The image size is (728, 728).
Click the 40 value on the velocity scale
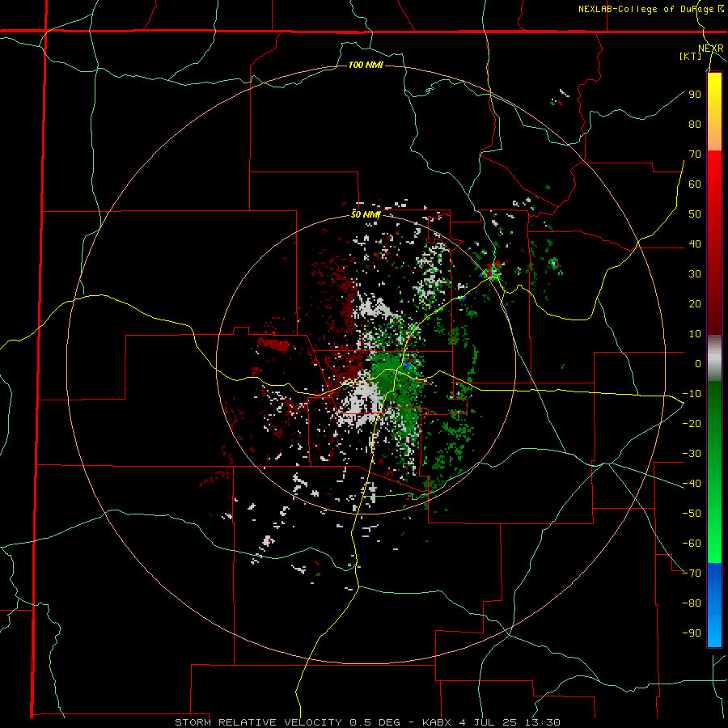(695, 243)
